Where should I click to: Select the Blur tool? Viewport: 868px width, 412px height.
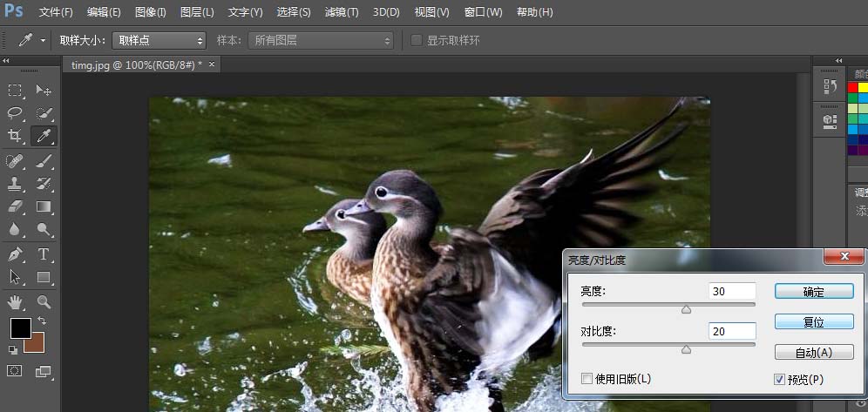click(15, 229)
